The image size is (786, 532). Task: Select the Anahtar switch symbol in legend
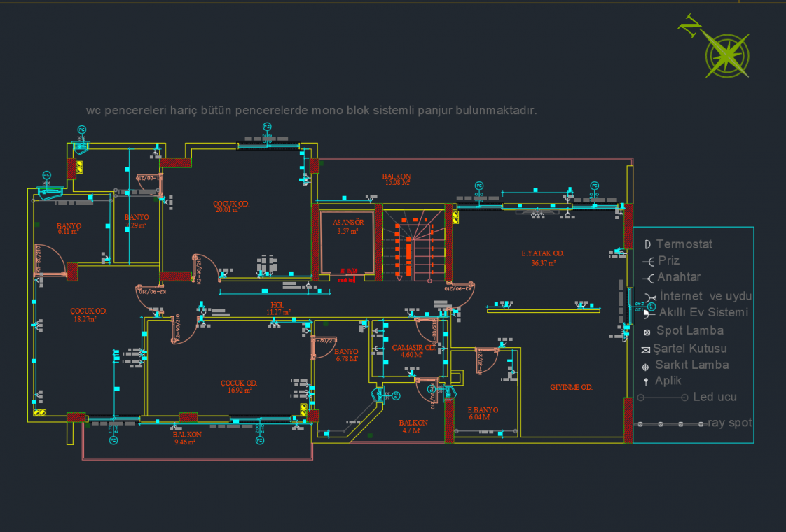[648, 278]
